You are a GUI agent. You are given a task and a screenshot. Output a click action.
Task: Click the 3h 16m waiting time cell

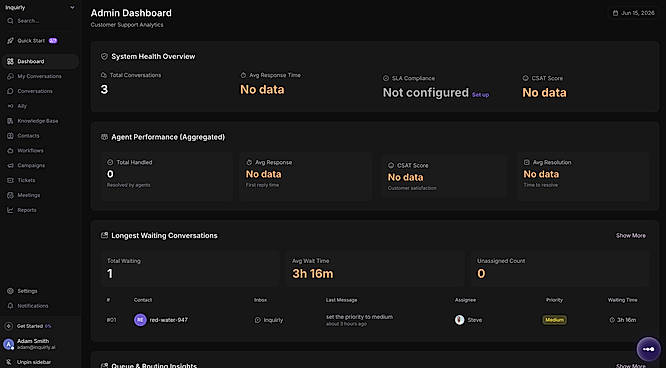pos(623,320)
